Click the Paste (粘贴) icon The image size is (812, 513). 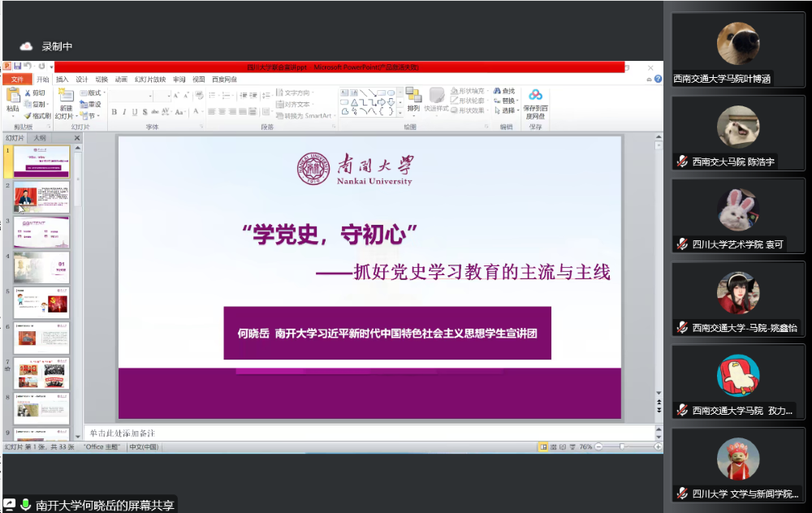pos(12,95)
